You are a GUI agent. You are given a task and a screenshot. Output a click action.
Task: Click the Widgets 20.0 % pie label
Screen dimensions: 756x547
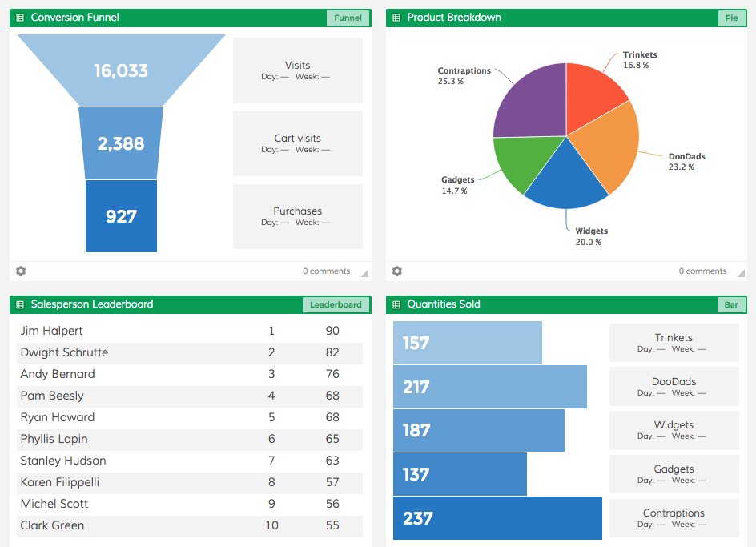pyautogui.click(x=591, y=236)
